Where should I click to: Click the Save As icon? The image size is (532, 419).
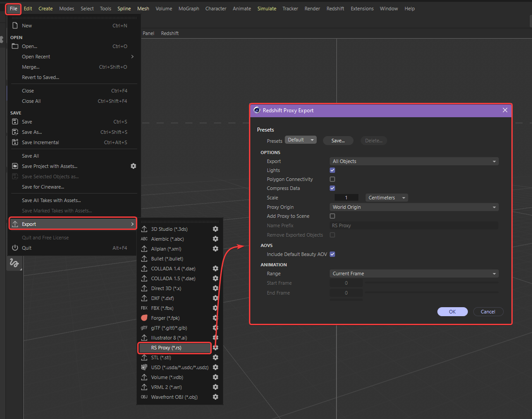15,132
